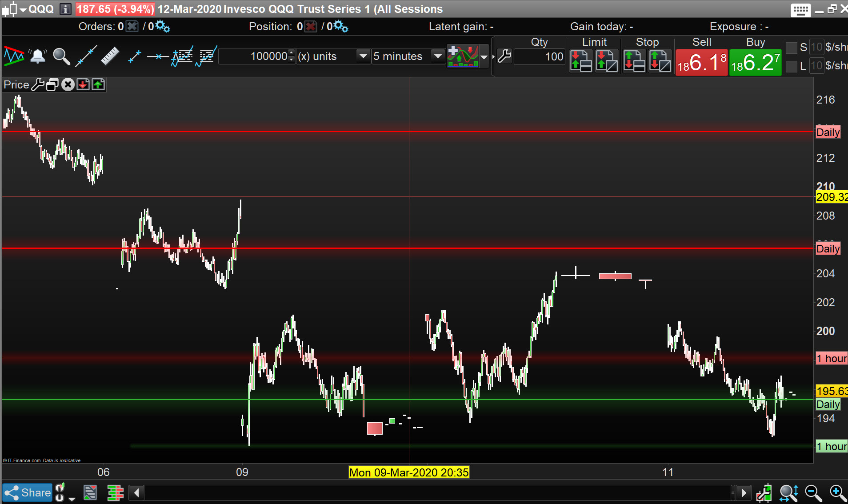The width and height of the screenshot is (848, 504).
Task: Select the trend channel drawing tool
Action: pyautogui.click(x=14, y=56)
